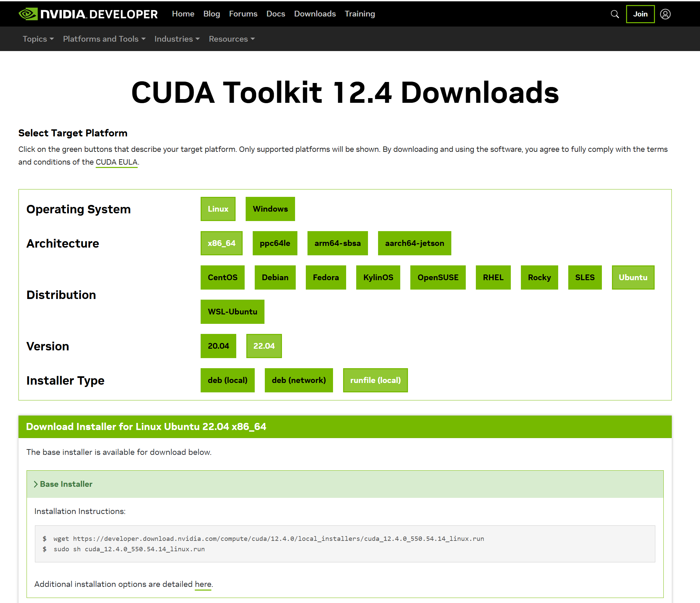700x603 pixels.
Task: Select Fedora distribution
Action: coord(326,277)
